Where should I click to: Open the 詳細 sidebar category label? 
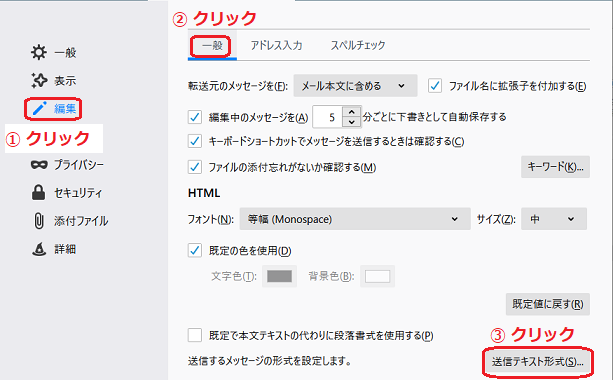tap(65, 249)
